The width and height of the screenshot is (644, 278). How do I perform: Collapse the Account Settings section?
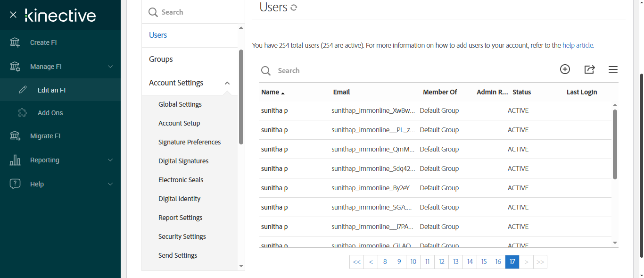coord(227,83)
